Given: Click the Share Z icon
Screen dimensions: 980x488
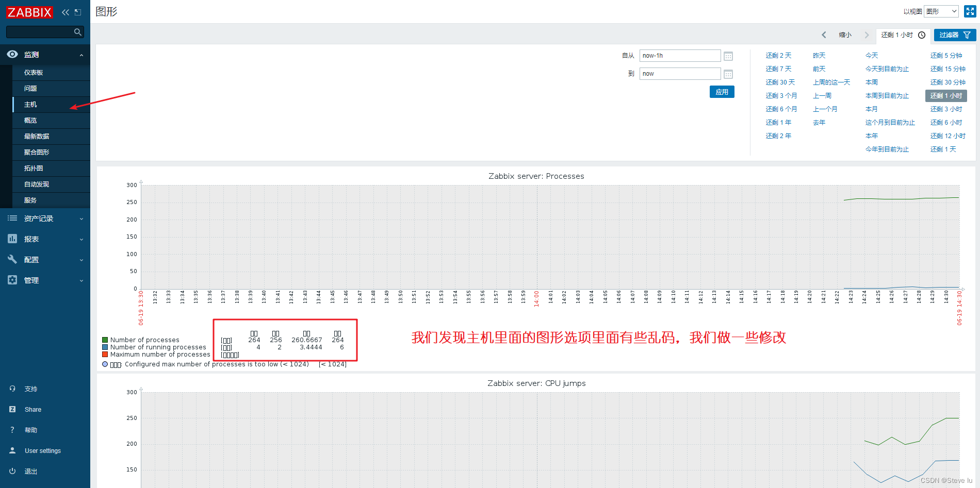Looking at the screenshot, I should pyautogui.click(x=12, y=409).
